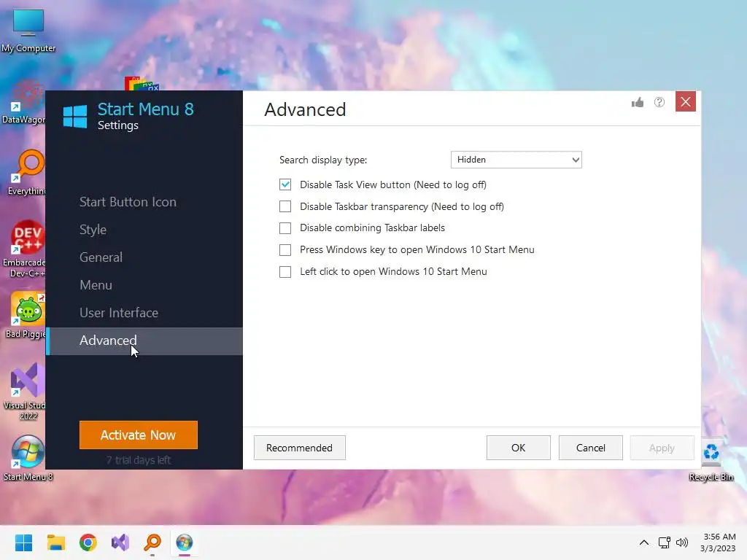Check Left click to open Windows 10 Start Menu
Screen dimensions: 747x560
click(x=285, y=272)
